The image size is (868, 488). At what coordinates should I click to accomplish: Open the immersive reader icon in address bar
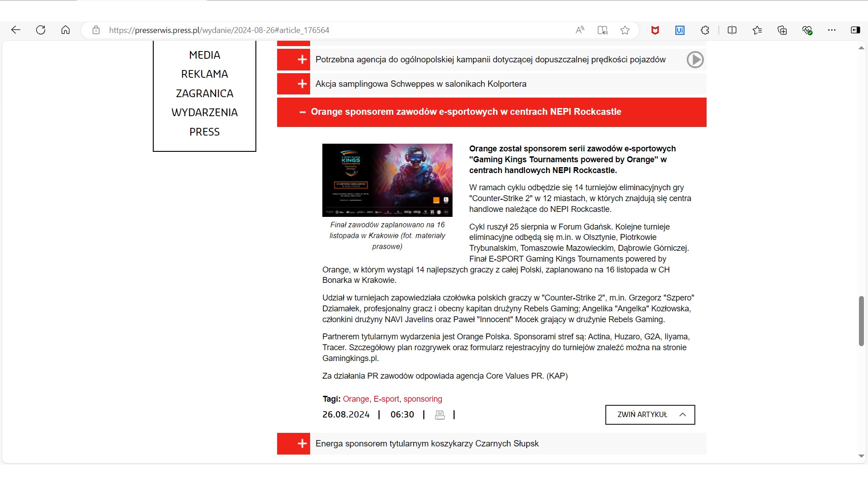pyautogui.click(x=602, y=30)
